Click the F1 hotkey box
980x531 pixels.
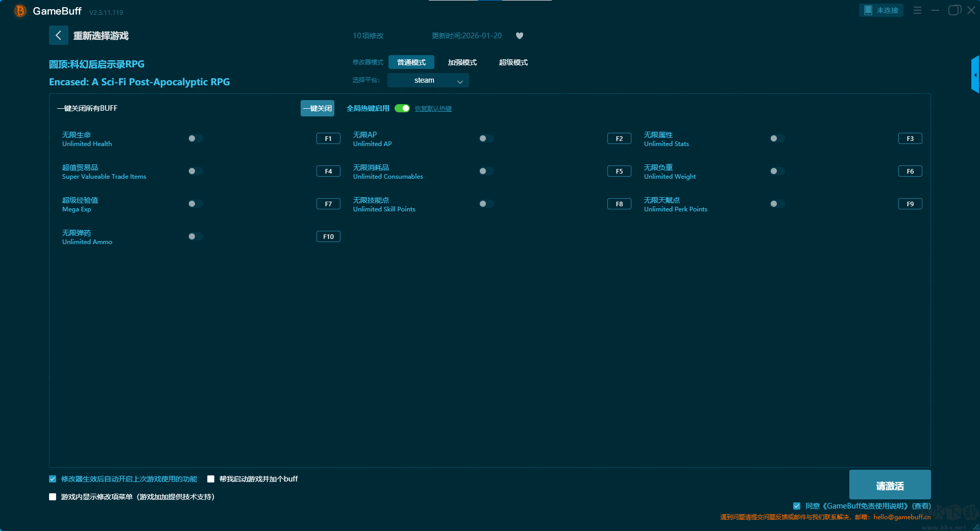328,138
